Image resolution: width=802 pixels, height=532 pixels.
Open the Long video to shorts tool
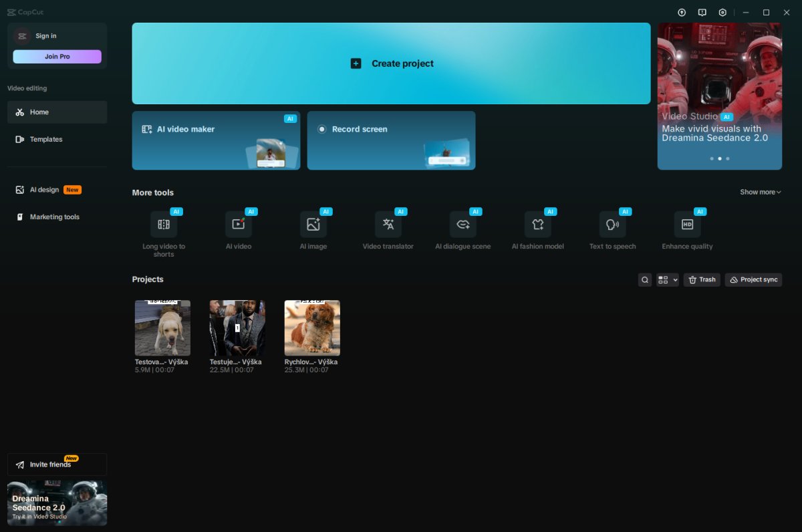[164, 225]
